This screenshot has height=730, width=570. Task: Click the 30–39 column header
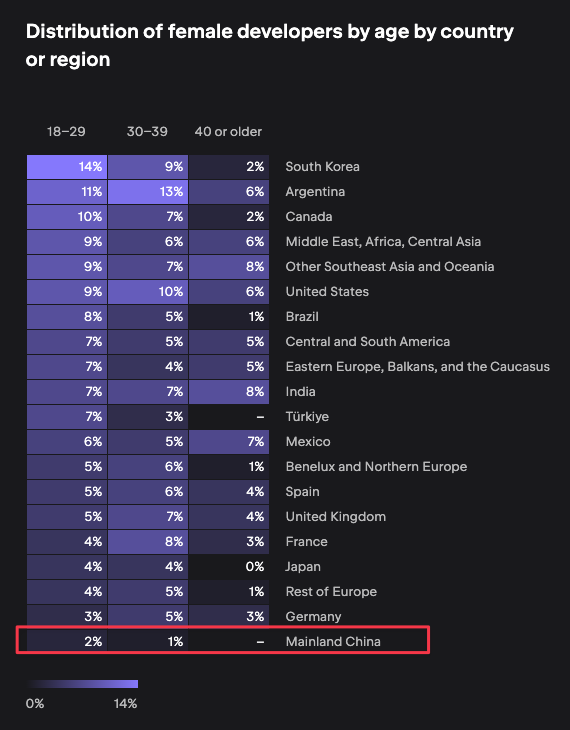(147, 132)
